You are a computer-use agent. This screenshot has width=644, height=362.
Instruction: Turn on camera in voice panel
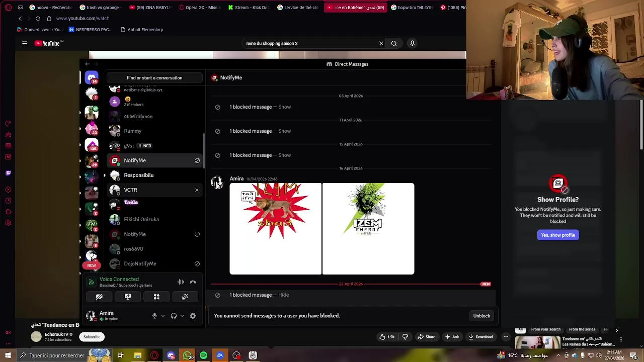[x=99, y=297]
